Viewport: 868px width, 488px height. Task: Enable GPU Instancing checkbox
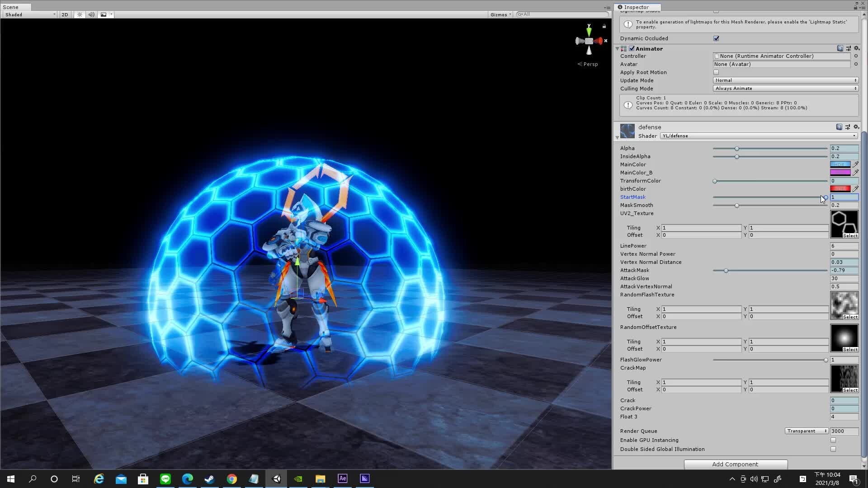point(832,440)
